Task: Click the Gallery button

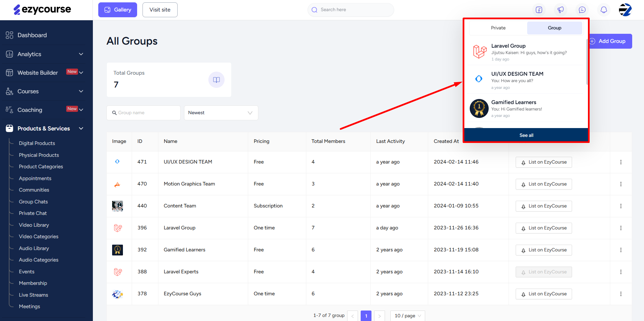Action: pyautogui.click(x=118, y=10)
